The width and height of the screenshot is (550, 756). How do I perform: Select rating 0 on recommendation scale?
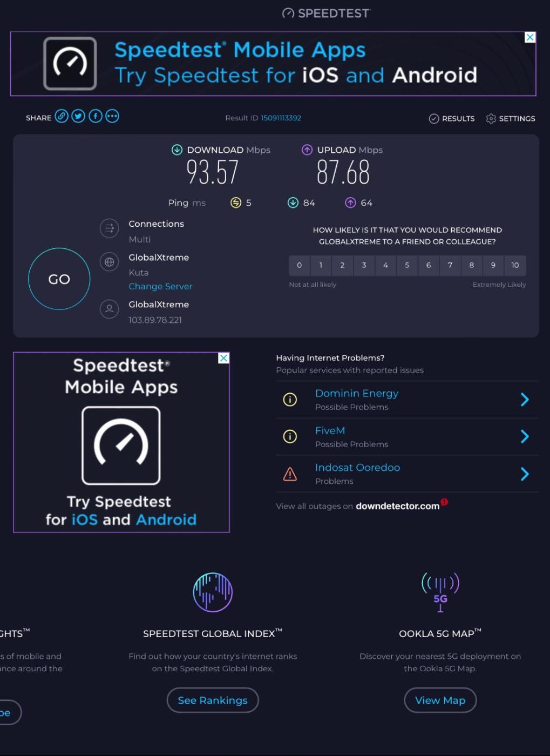click(300, 265)
